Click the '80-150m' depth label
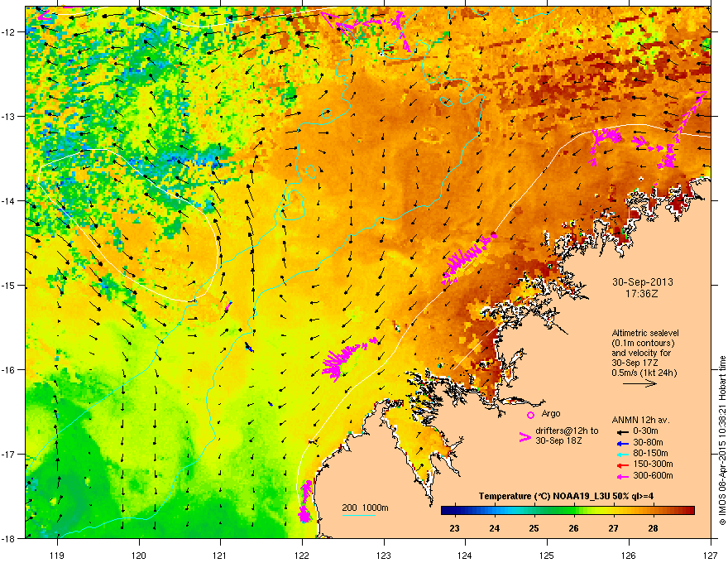Screen dimensions: 728x563 (x=650, y=454)
